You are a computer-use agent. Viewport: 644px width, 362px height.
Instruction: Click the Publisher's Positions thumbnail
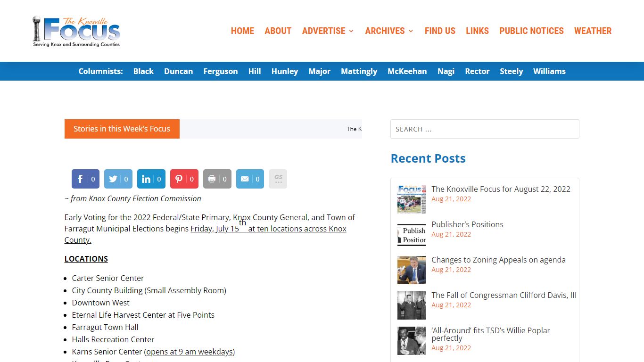(x=412, y=235)
